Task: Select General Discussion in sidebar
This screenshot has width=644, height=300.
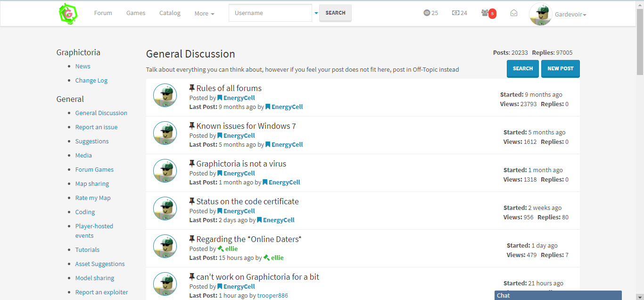Action: [x=101, y=113]
